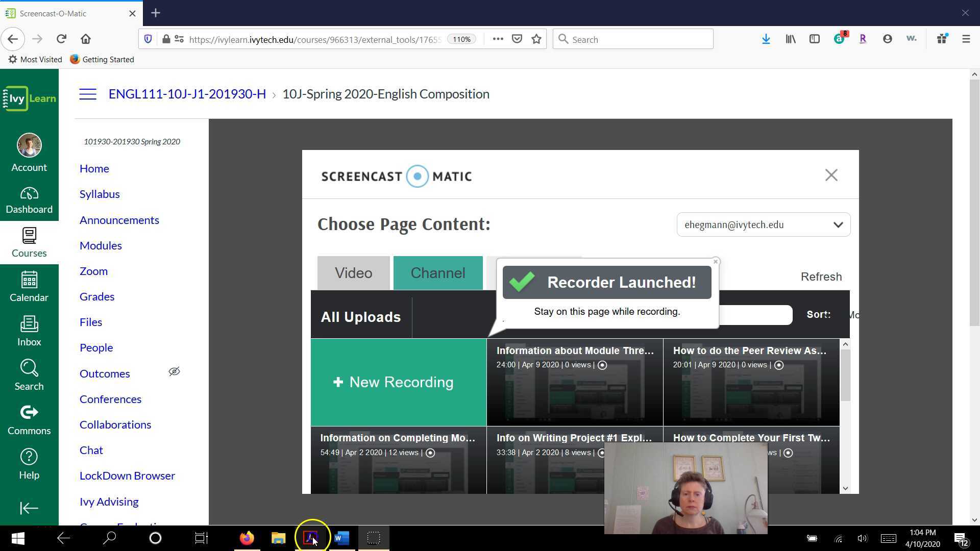This screenshot has width=980, height=551.
Task: Select the Channel tab
Action: point(438,273)
